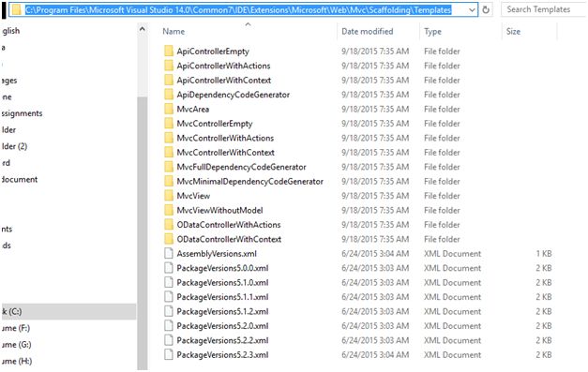This screenshot has height=372, width=588.
Task: Select the AssemblyVersions.xml file name
Action: [x=217, y=254]
